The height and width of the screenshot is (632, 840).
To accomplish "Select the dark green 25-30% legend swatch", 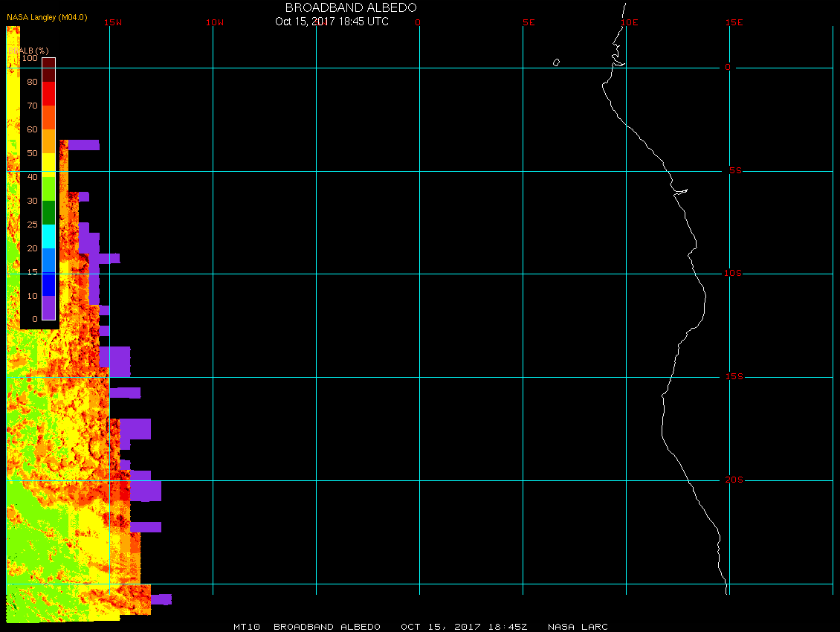I will (48, 213).
